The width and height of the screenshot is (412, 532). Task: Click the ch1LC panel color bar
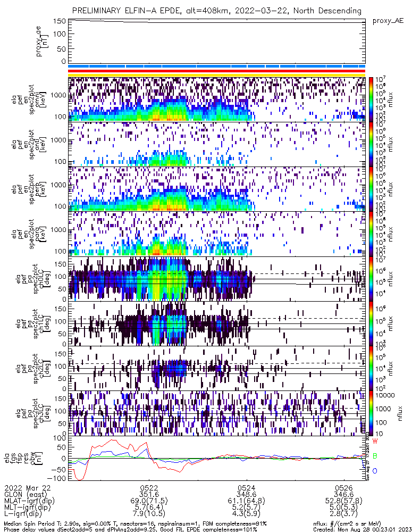coord(371,323)
